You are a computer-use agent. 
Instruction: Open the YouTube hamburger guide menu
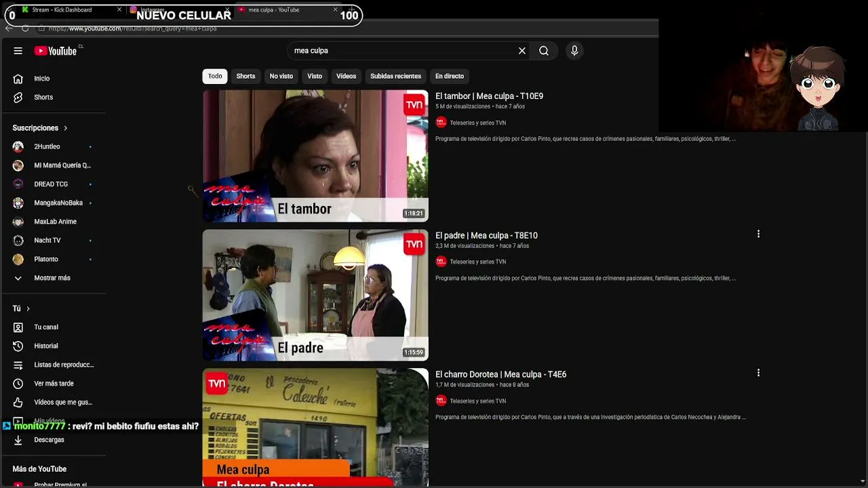tap(18, 51)
